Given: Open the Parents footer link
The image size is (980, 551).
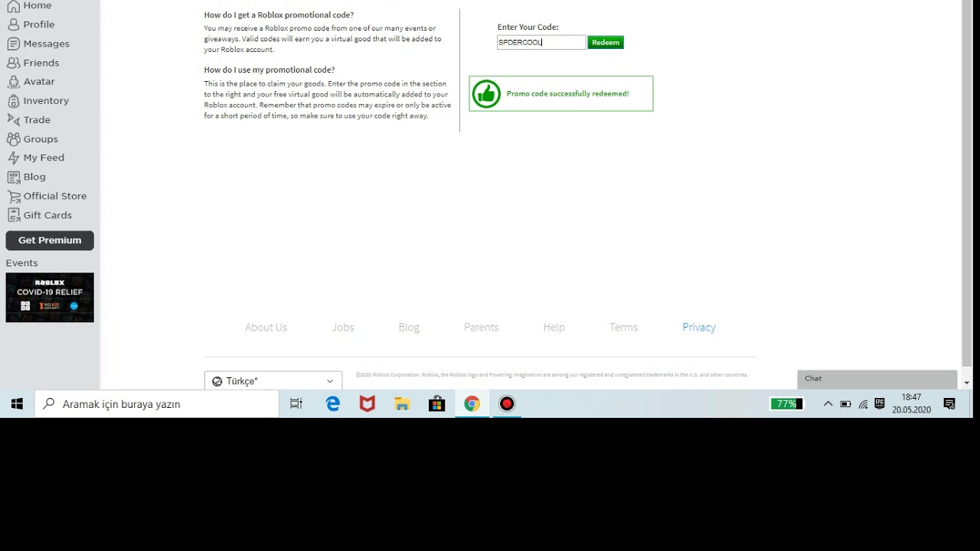Looking at the screenshot, I should click(481, 328).
